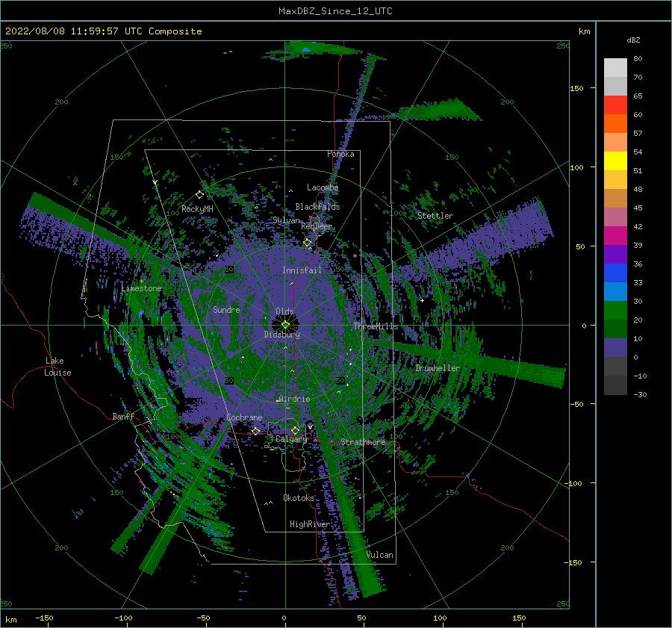Click the dBZ legend heading
Viewport: 672px width, 628px height.
[x=633, y=40]
